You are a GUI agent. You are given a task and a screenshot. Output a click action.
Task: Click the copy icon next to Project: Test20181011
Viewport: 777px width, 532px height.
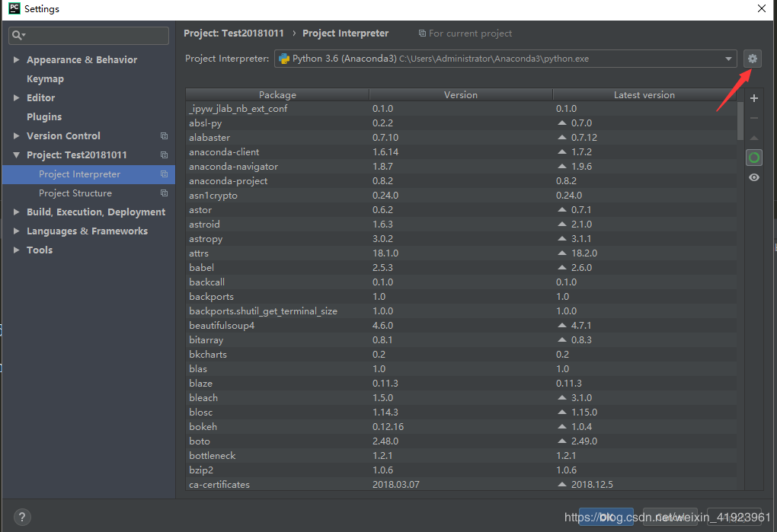[x=164, y=155]
